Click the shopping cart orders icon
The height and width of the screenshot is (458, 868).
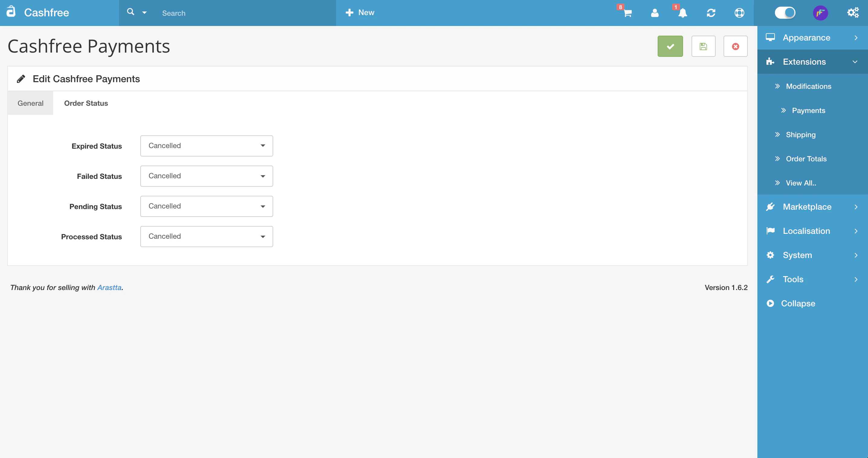click(x=627, y=13)
